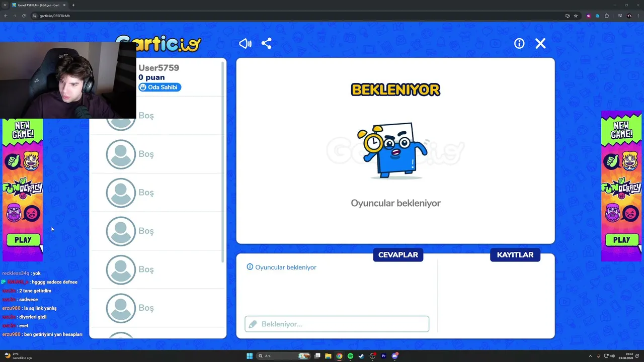The height and width of the screenshot is (362, 644).
Task: Click the info icon beside Oyuncular bekleniyor message
Action: point(250,267)
